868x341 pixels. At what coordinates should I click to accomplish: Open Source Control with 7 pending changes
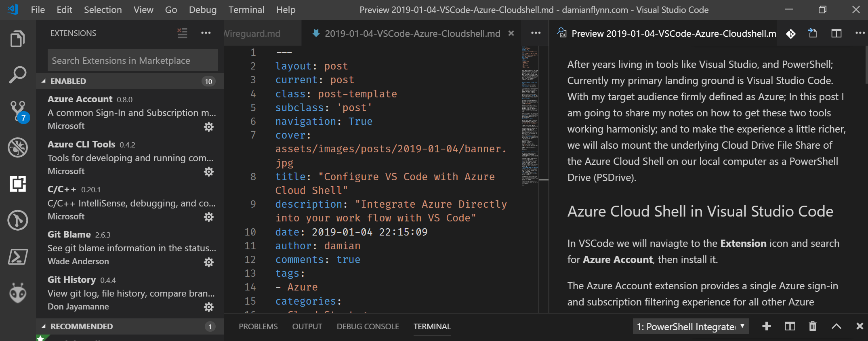19,112
